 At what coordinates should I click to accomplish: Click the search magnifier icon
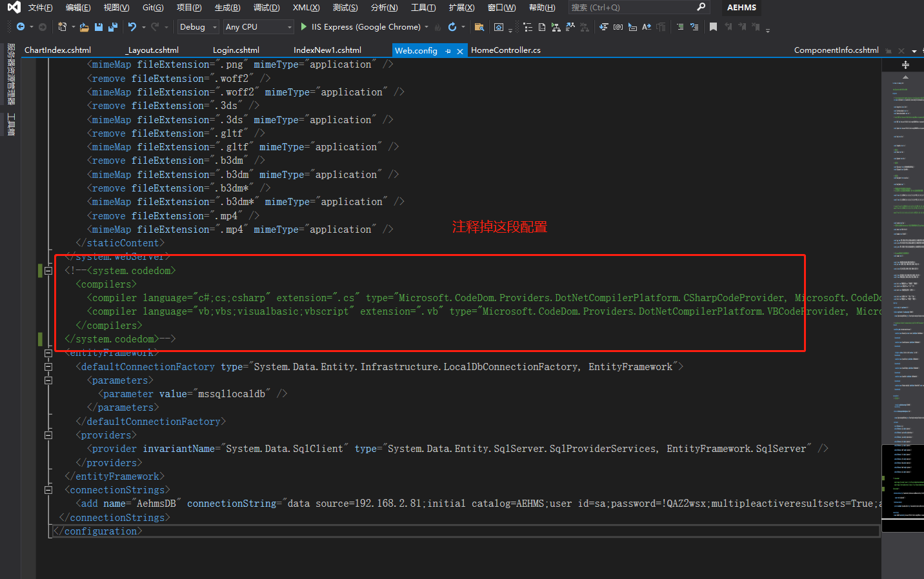[x=701, y=7]
